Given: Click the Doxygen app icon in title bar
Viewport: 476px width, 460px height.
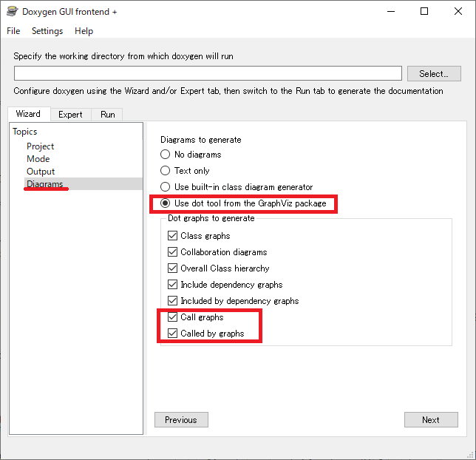Looking at the screenshot, I should coord(13,12).
